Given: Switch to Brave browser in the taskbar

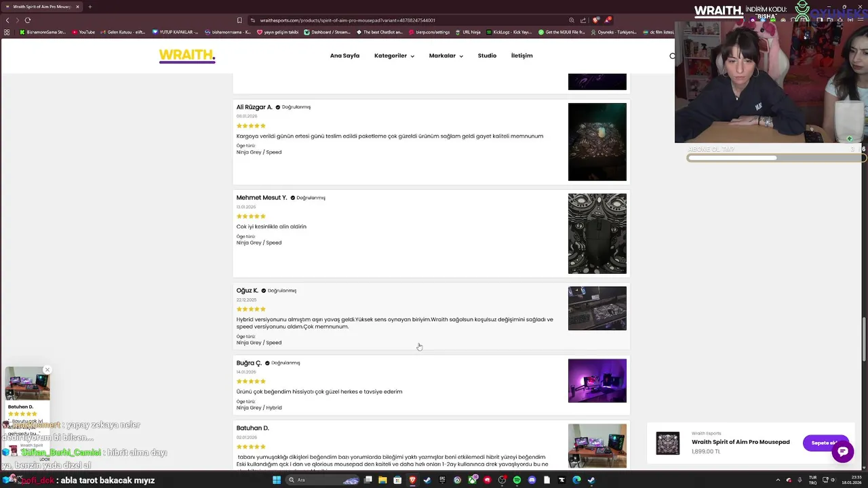Looking at the screenshot, I should point(412,480).
